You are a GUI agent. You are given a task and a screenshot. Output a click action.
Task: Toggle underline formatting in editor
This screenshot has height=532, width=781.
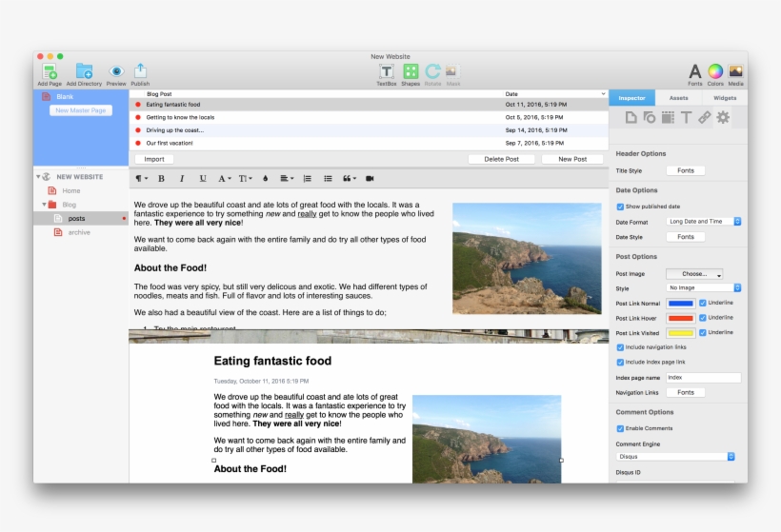pos(203,179)
